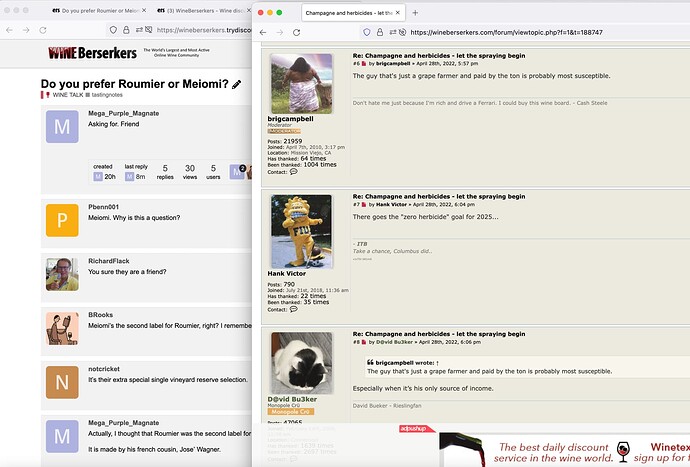Viewport: 690px width, 467px height.
Task: Open BRooks username link
Action: pyautogui.click(x=100, y=315)
